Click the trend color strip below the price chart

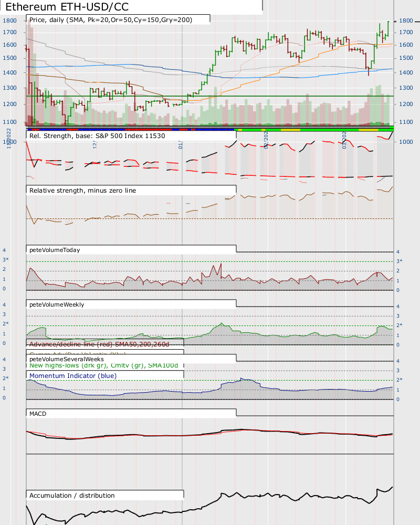[x=210, y=129]
